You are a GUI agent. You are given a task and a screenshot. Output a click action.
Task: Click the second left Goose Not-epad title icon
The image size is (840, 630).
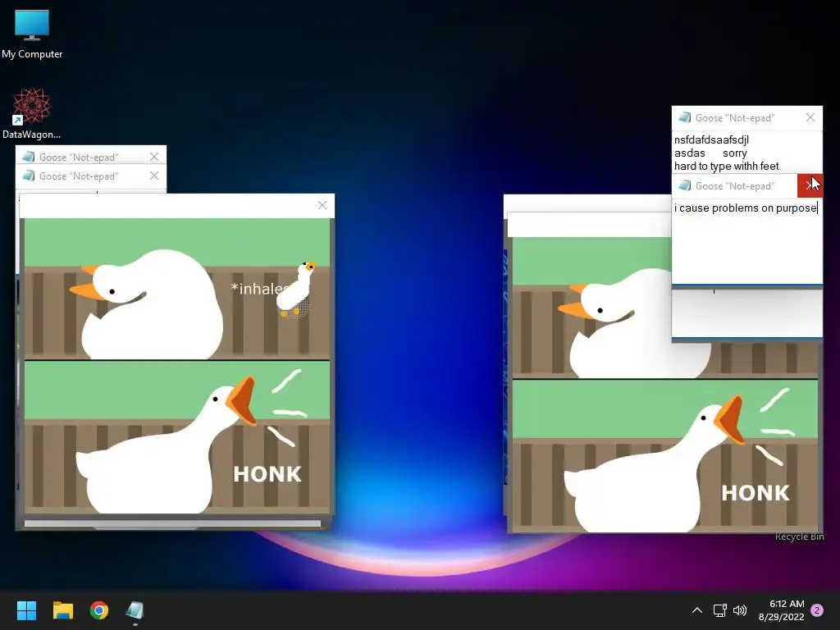pyautogui.click(x=29, y=176)
